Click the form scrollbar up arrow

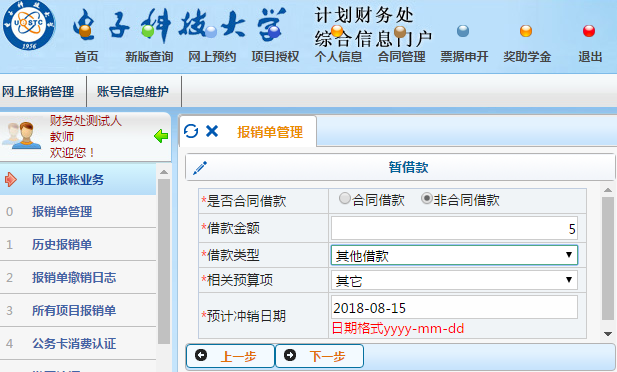pyautogui.click(x=608, y=190)
